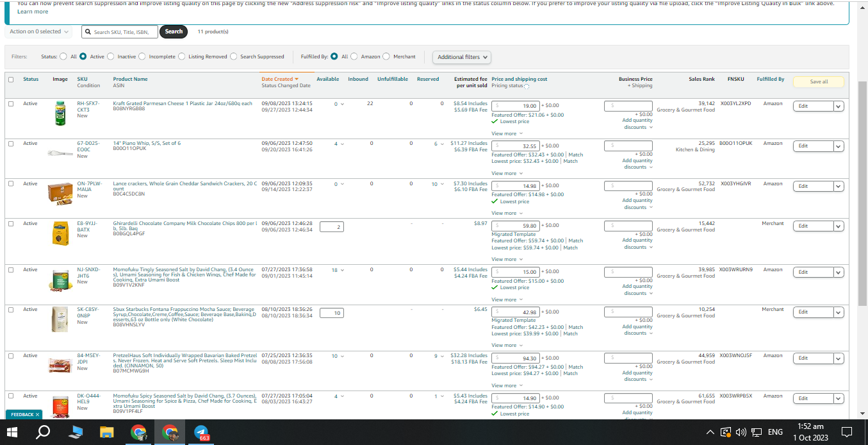Choose the Listing Removed status filter
The width and height of the screenshot is (868, 445).
(182, 56)
